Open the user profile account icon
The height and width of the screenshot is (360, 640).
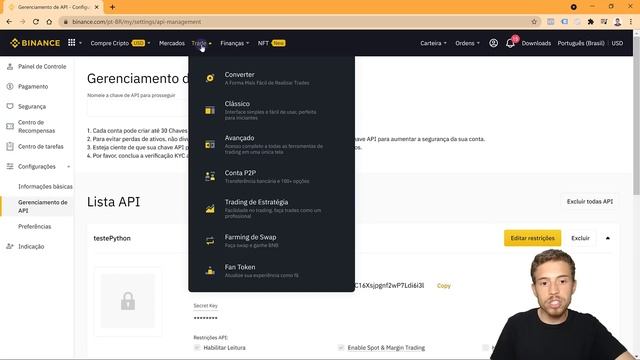(x=493, y=43)
